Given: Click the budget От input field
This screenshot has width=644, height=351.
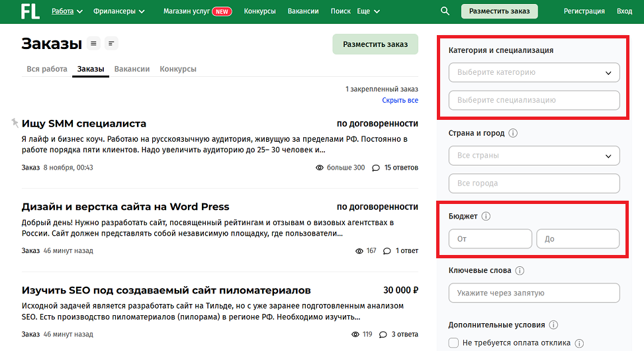Looking at the screenshot, I should 490,239.
